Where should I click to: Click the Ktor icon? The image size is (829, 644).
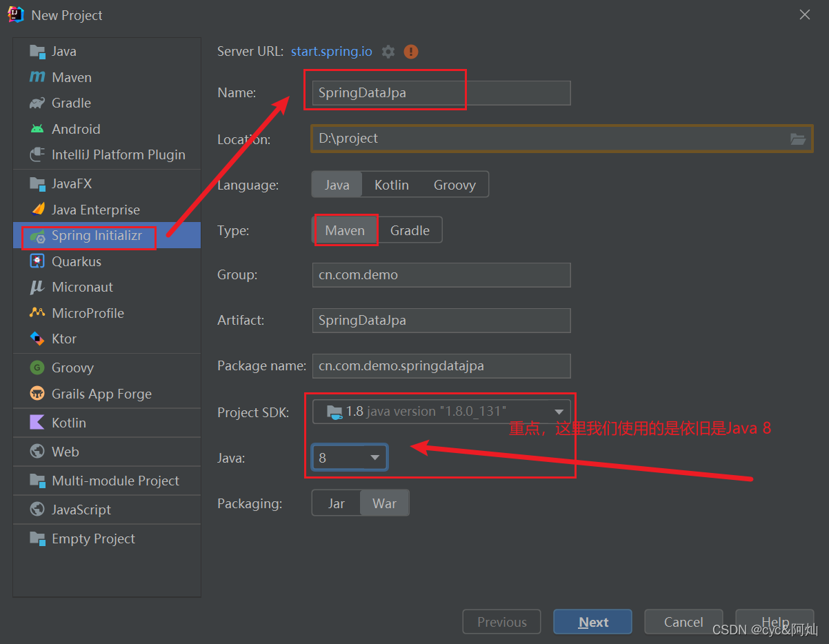tap(37, 339)
